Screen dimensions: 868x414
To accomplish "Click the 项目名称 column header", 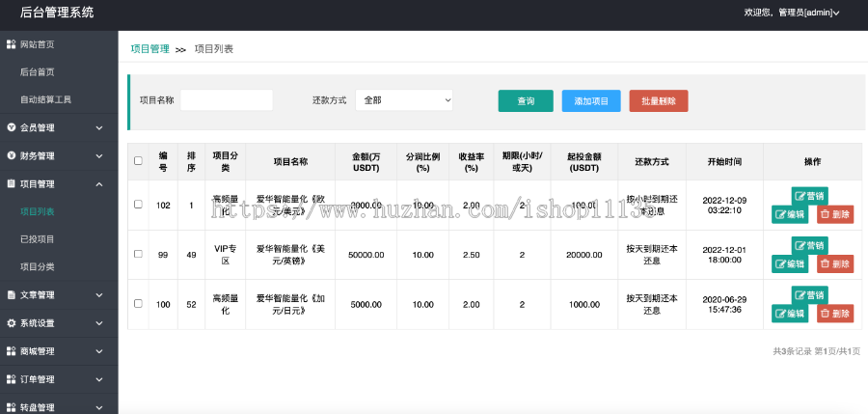I will 290,162.
